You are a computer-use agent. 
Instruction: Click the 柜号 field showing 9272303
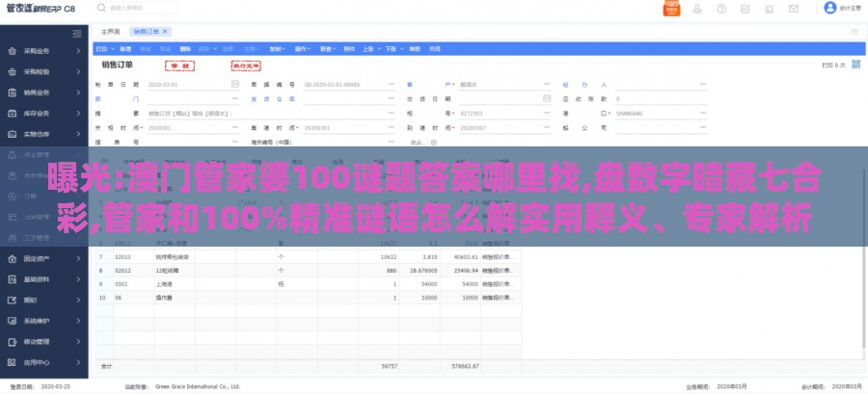(x=505, y=114)
